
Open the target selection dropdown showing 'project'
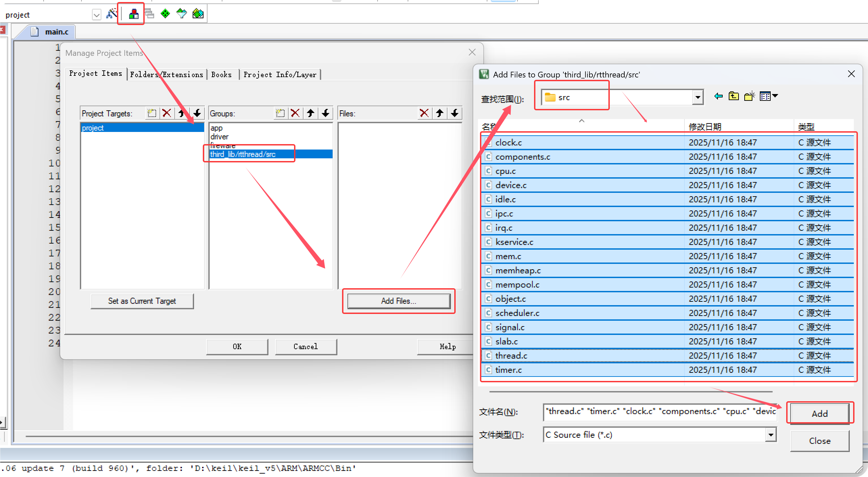[x=96, y=15]
